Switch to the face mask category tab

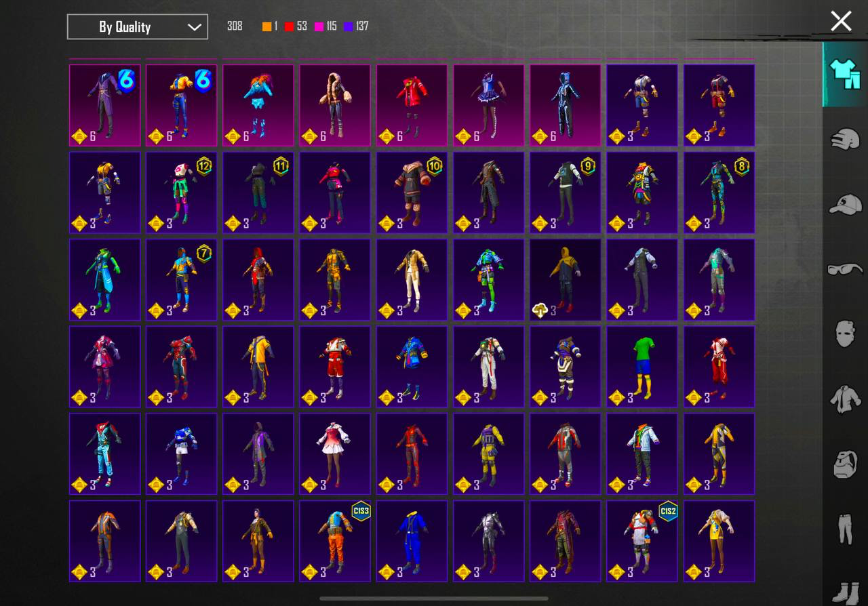tap(845, 334)
